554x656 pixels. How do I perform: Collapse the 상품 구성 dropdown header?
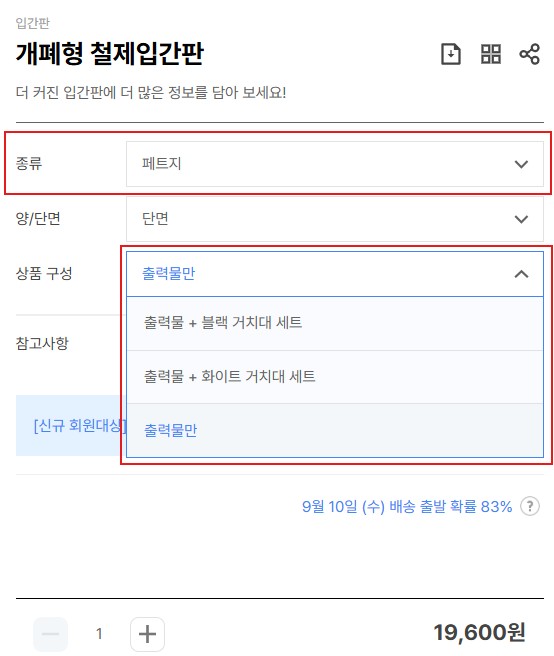click(335, 274)
